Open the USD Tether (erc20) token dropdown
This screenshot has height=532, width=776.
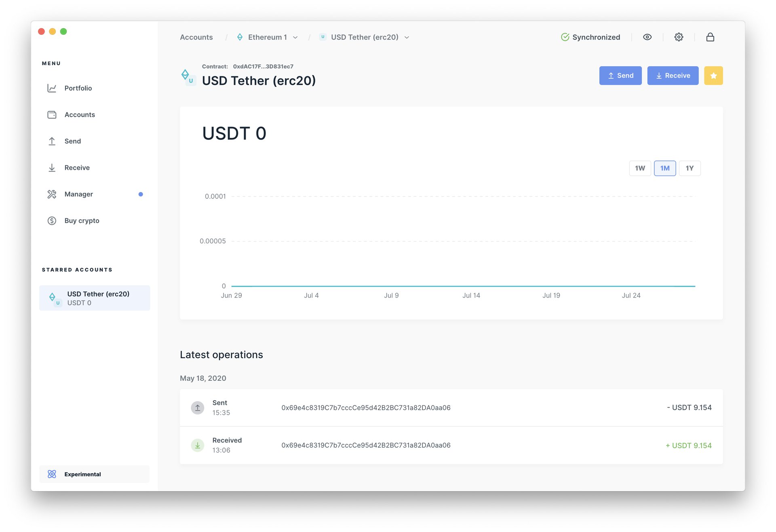(407, 38)
